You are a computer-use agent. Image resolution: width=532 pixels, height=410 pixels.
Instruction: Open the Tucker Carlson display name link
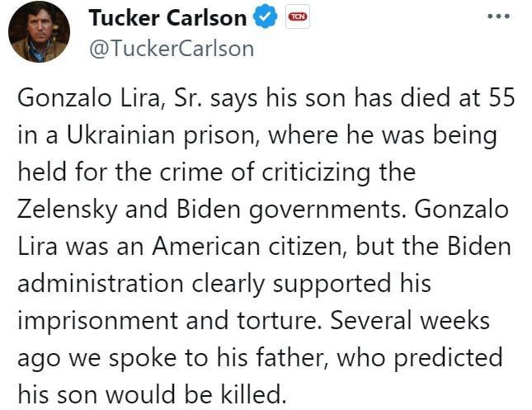coord(167,17)
